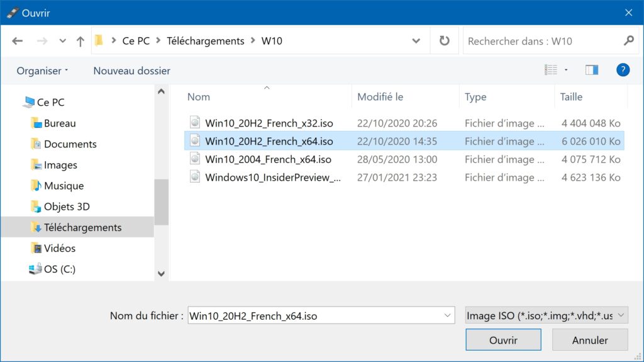644x362 pixels.
Task: Toggle the preview pane
Action: (592, 70)
